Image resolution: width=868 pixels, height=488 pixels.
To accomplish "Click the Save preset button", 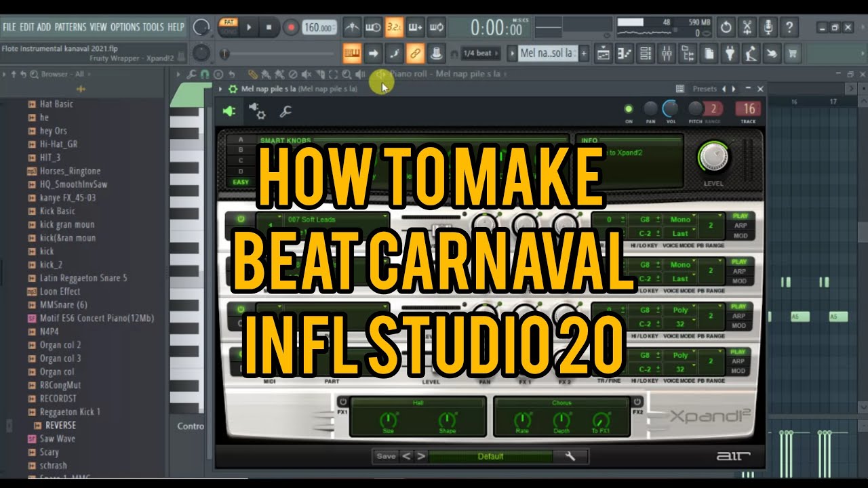I will [386, 456].
